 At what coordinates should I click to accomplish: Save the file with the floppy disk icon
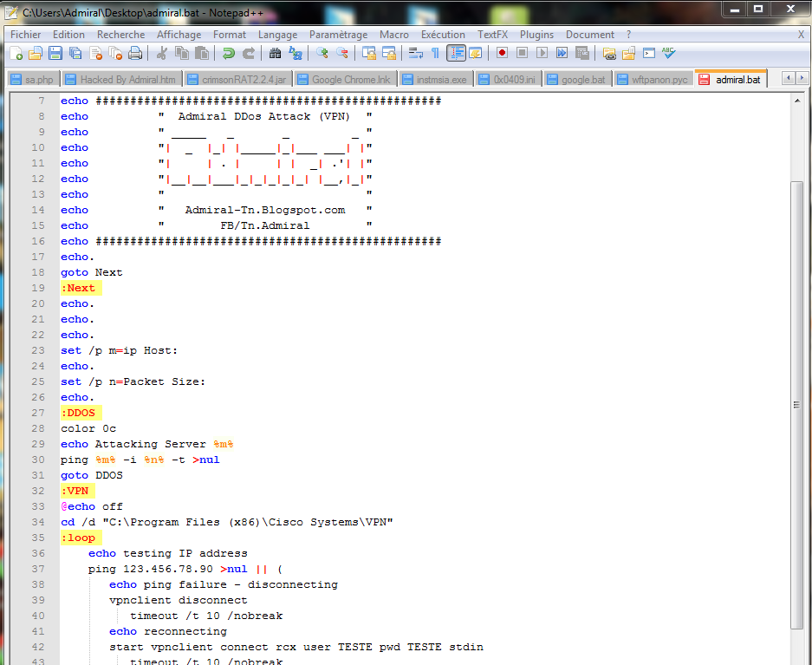tap(55, 54)
